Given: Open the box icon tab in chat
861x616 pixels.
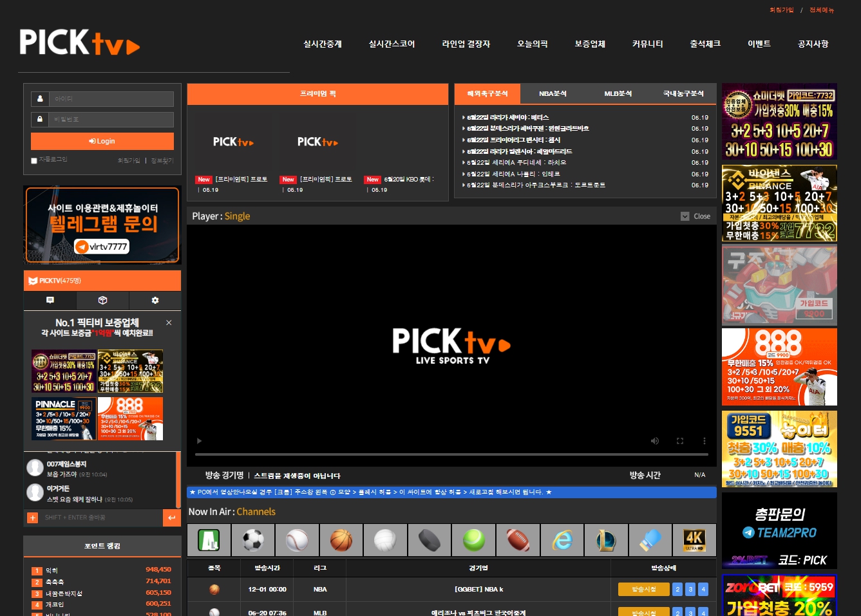Looking at the screenshot, I should 102,300.
